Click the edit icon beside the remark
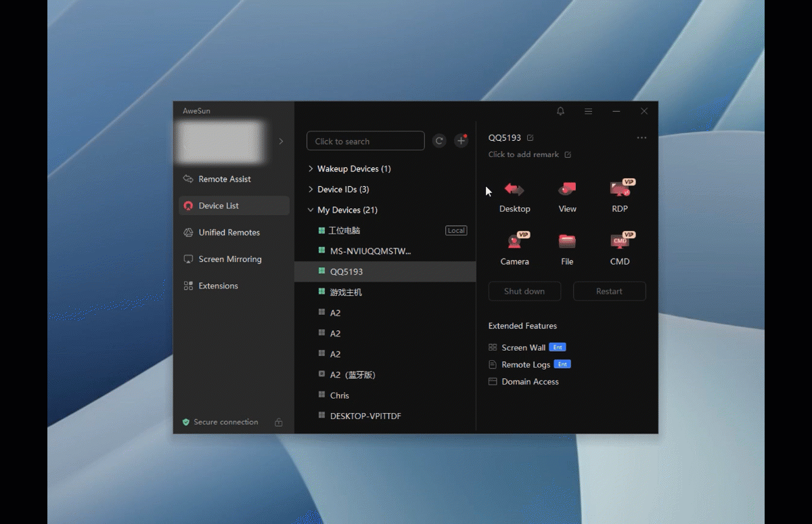Viewport: 812px width, 524px height. coord(568,155)
